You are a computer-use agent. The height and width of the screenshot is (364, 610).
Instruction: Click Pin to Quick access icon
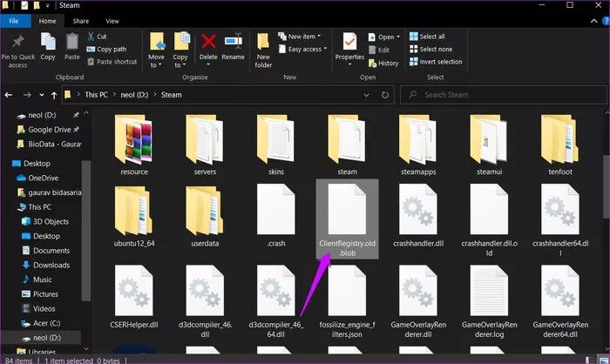18,42
